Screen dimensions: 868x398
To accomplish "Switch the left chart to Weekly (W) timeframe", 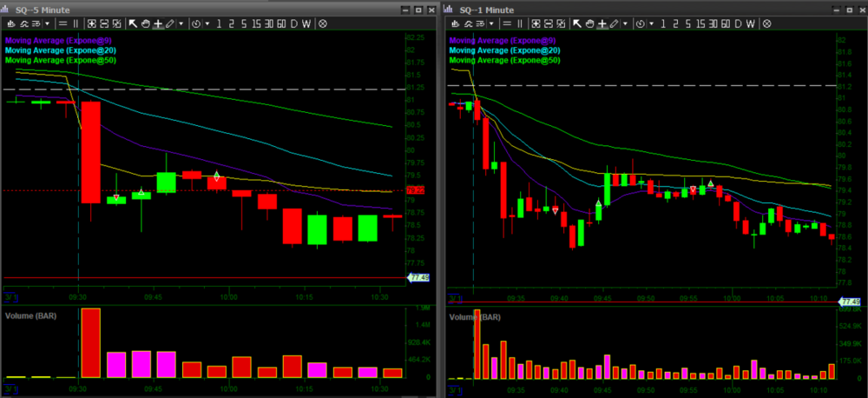I will pyautogui.click(x=306, y=24).
